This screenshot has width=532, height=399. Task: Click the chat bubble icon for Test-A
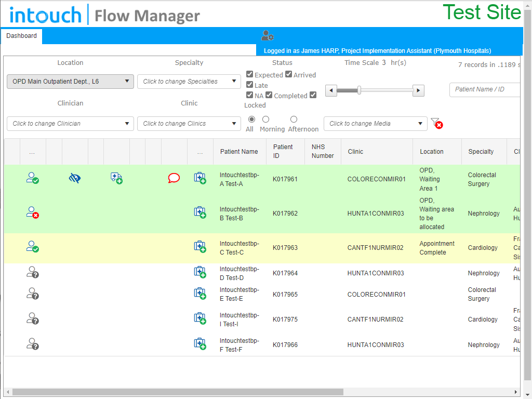pos(174,178)
